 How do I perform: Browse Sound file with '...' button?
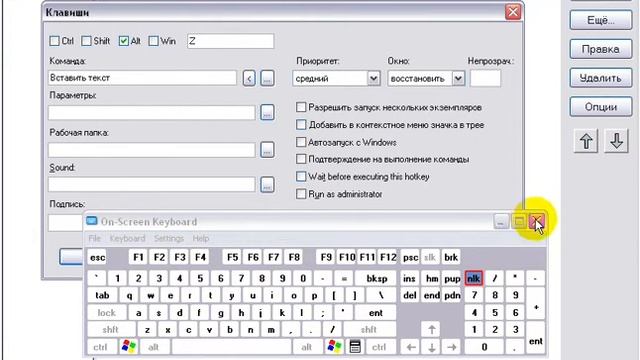(x=267, y=184)
